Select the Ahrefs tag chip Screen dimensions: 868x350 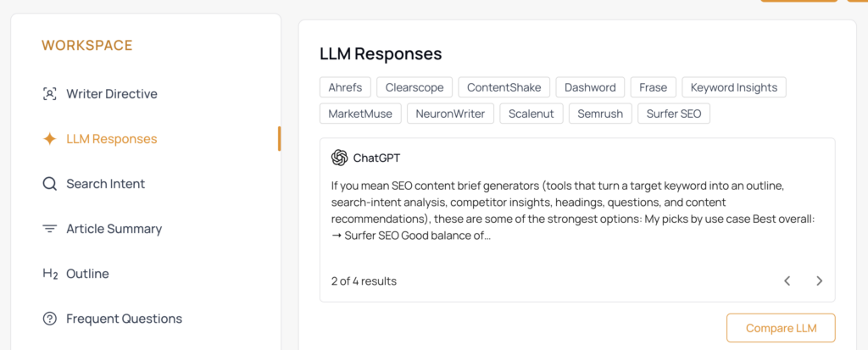coord(346,87)
